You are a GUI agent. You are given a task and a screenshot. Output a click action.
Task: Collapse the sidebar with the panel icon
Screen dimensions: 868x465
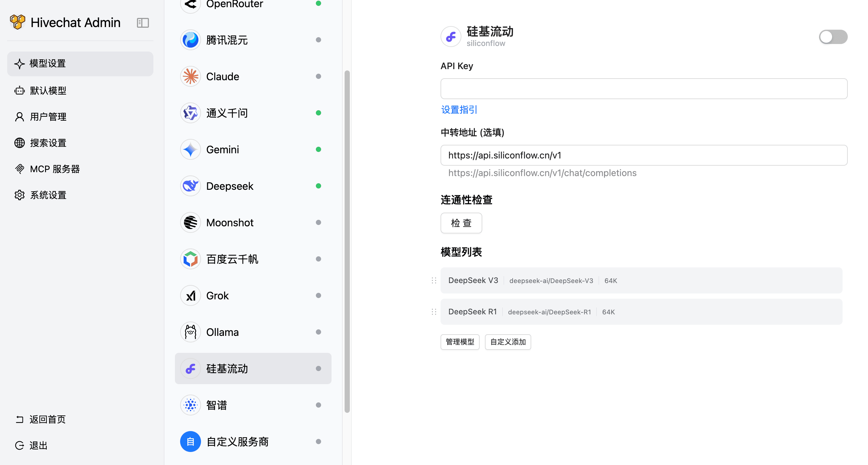click(143, 22)
